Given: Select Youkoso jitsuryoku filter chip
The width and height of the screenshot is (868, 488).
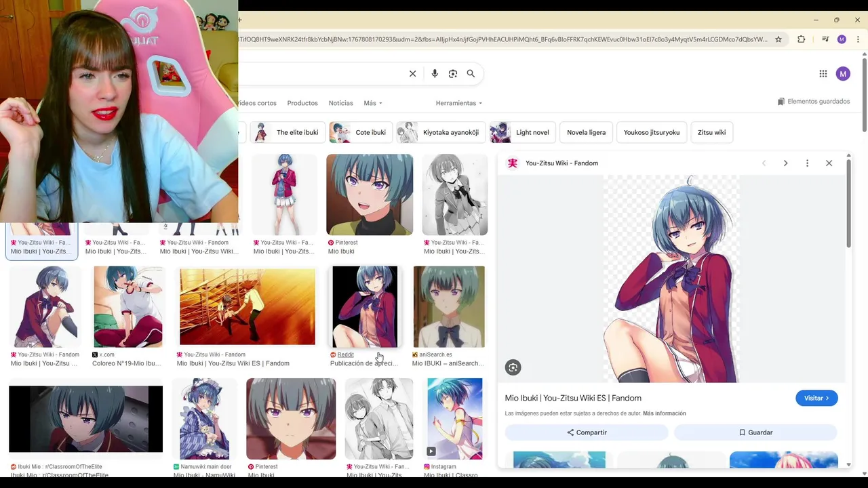Looking at the screenshot, I should [x=652, y=132].
